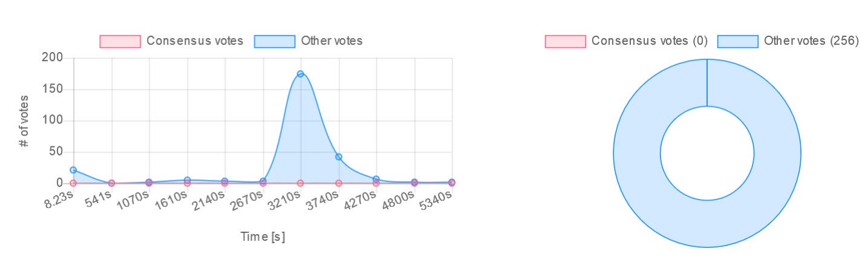Toggle Other votes legend in line chart
This screenshot has width=868, height=265.
(308, 41)
